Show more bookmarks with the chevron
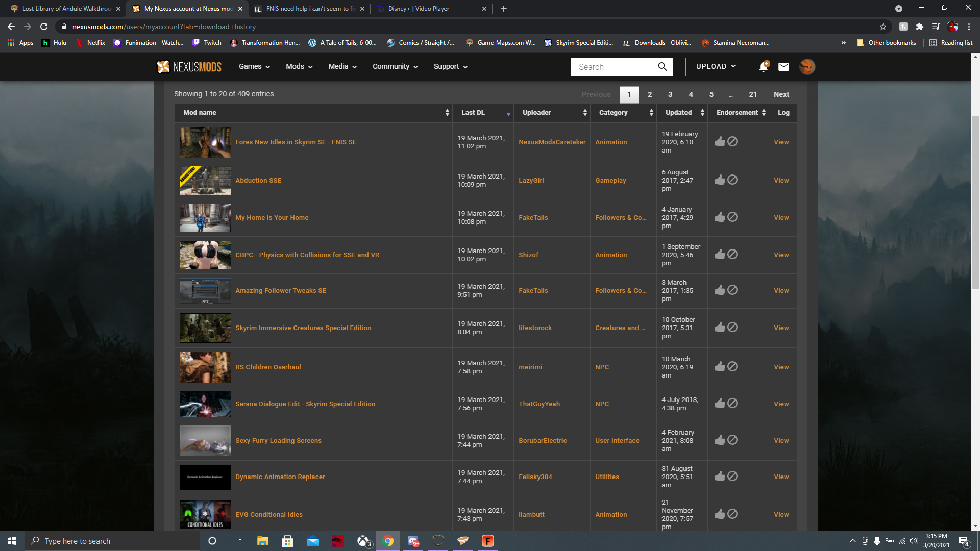This screenshot has width=980, height=551. [x=843, y=43]
